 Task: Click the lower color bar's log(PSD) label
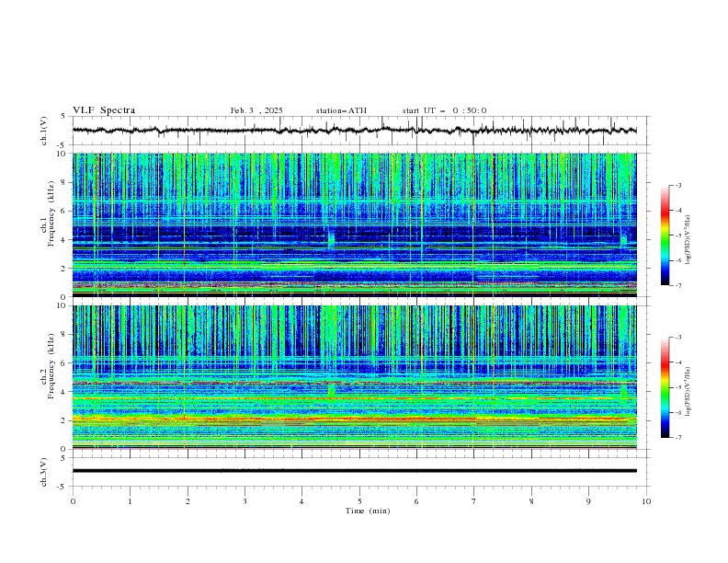688,392
